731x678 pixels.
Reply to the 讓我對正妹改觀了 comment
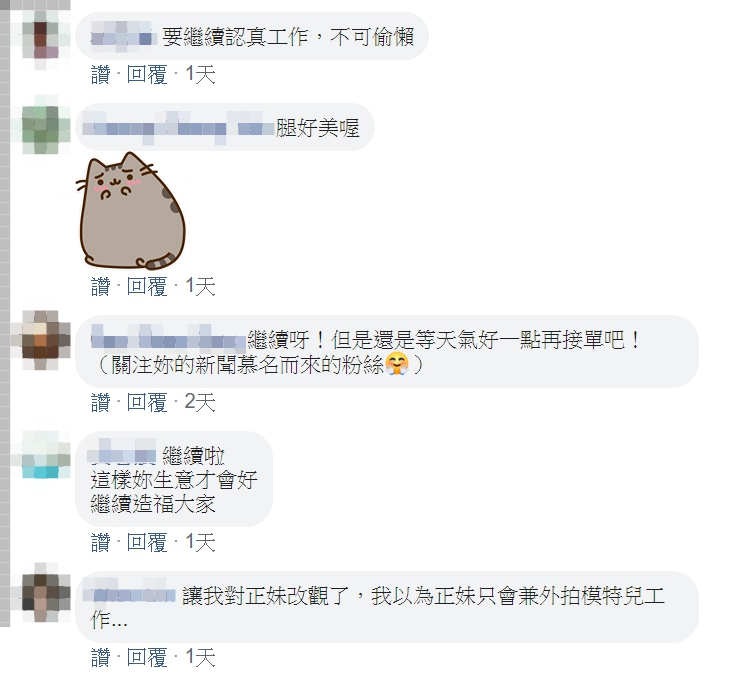click(x=147, y=657)
